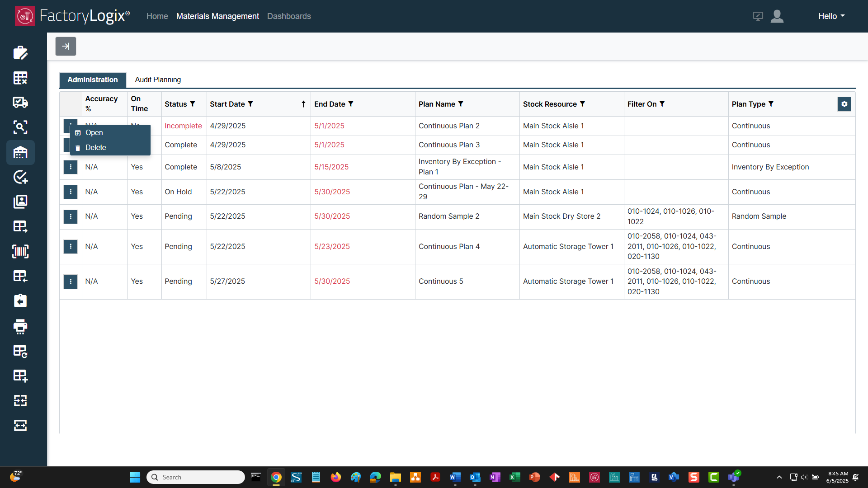This screenshot has height=488, width=868.
Task: Open the Plan Type column filter
Action: (771, 104)
